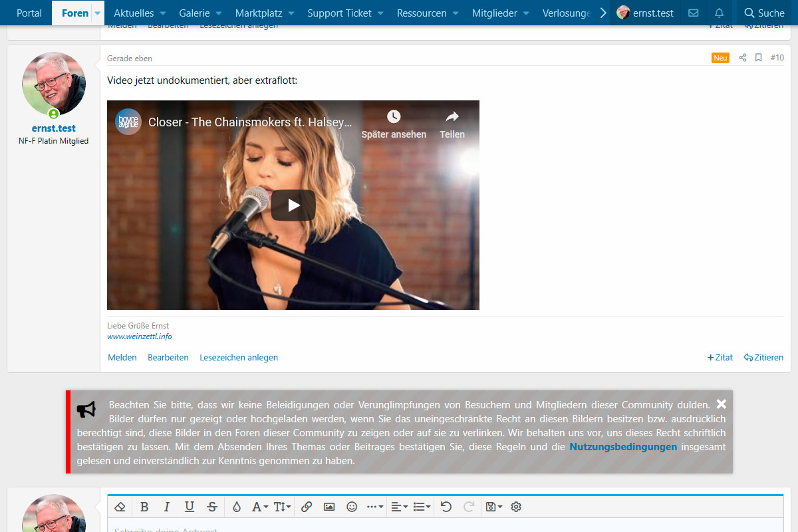The image size is (798, 532).
Task: Dismiss the notice with X icon
Action: (x=722, y=404)
